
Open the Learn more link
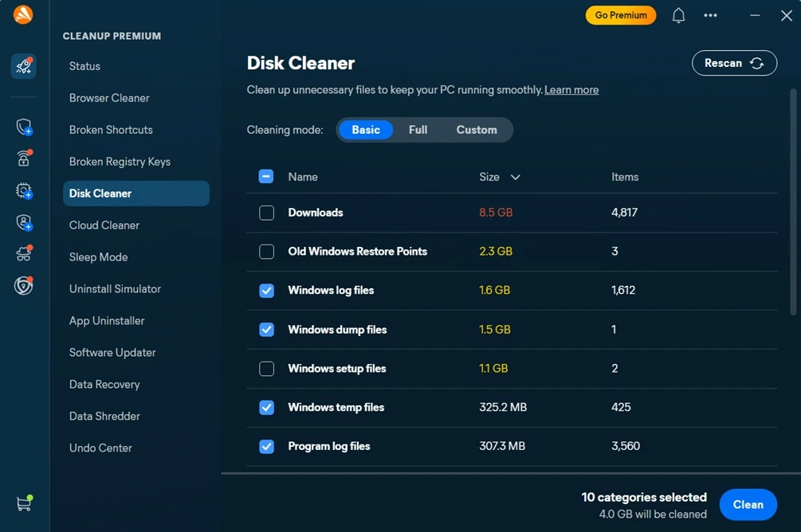[x=571, y=90]
